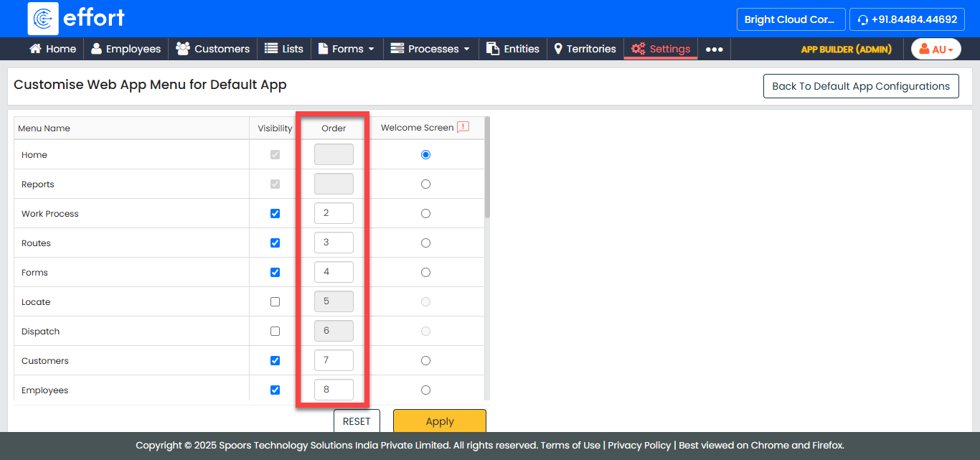Image resolution: width=980 pixels, height=460 pixels.
Task: Open Employees via the person icon
Action: tap(97, 49)
